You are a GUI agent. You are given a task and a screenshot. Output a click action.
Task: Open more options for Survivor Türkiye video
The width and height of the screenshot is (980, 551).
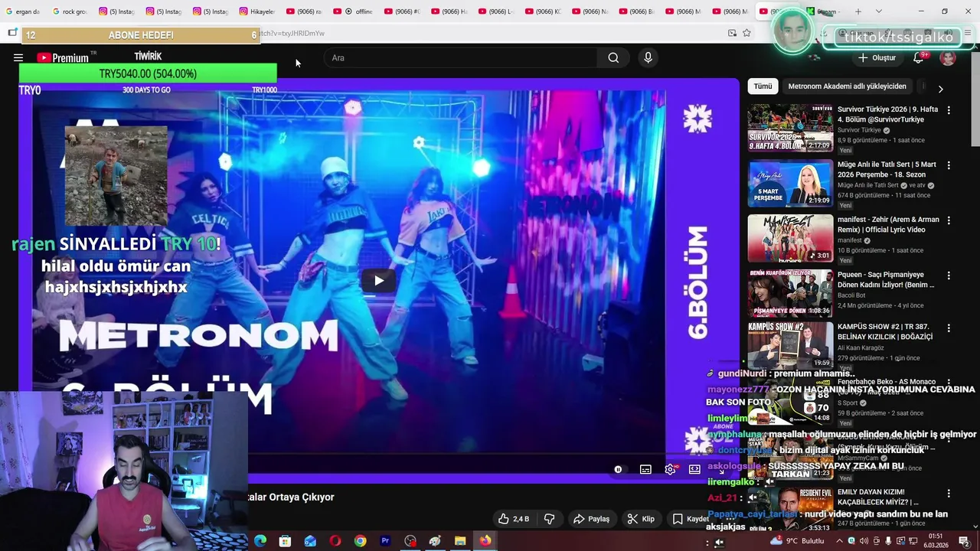click(x=949, y=110)
